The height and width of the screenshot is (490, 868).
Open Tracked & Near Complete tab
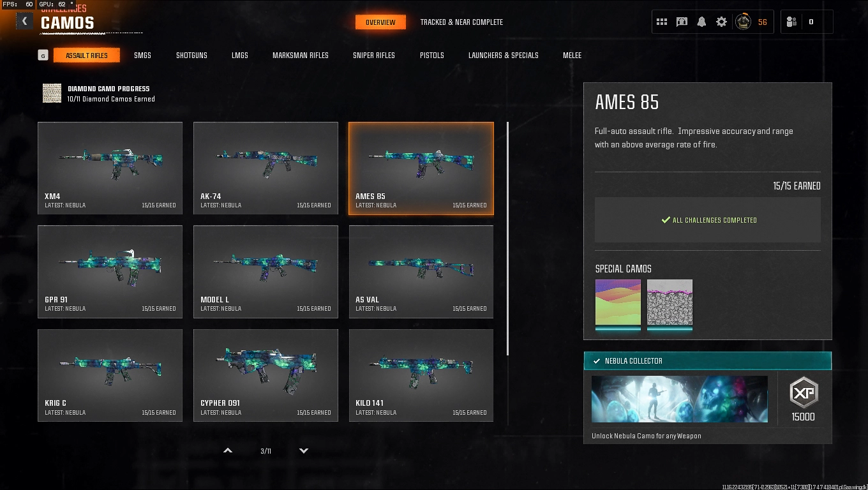coord(461,22)
